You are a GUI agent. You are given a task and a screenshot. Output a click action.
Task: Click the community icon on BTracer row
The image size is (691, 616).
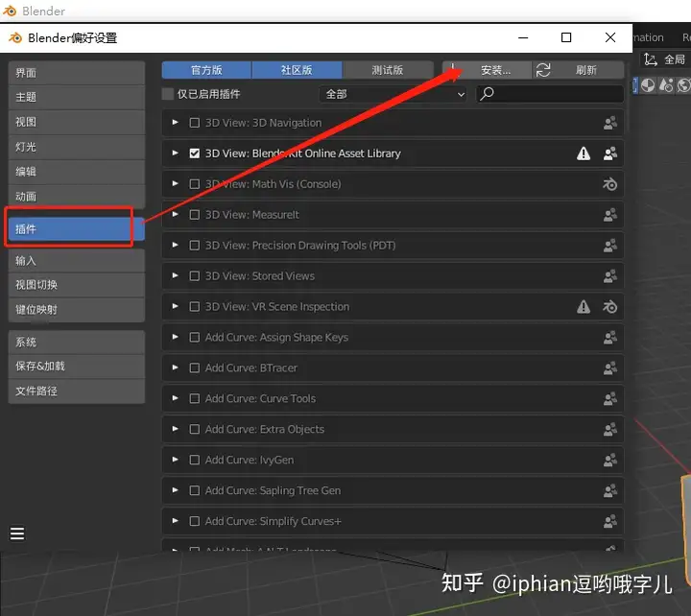coord(610,367)
